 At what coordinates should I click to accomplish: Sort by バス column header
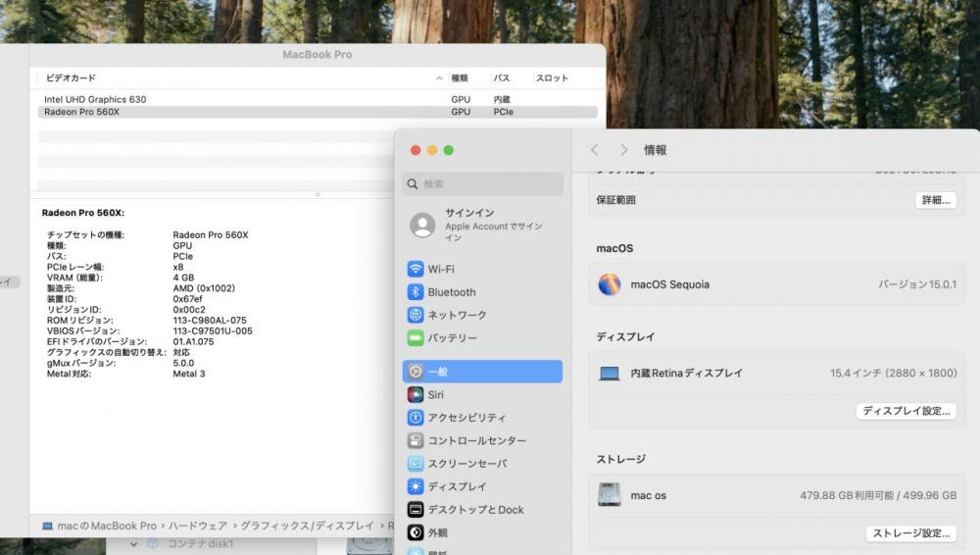point(502,78)
